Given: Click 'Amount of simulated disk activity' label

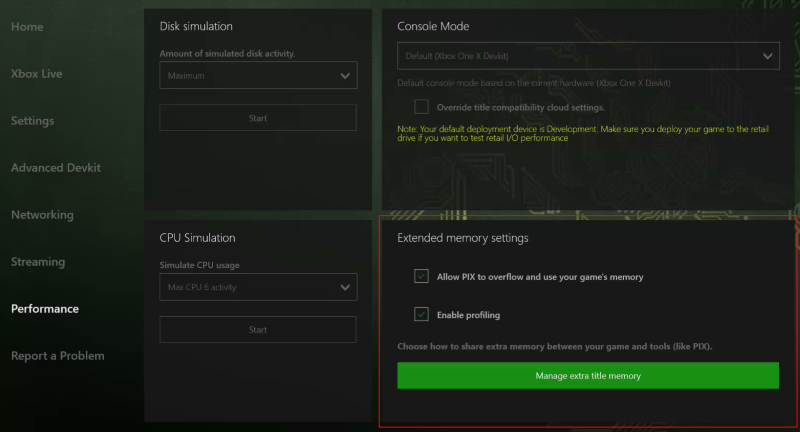Looking at the screenshot, I should (228, 54).
